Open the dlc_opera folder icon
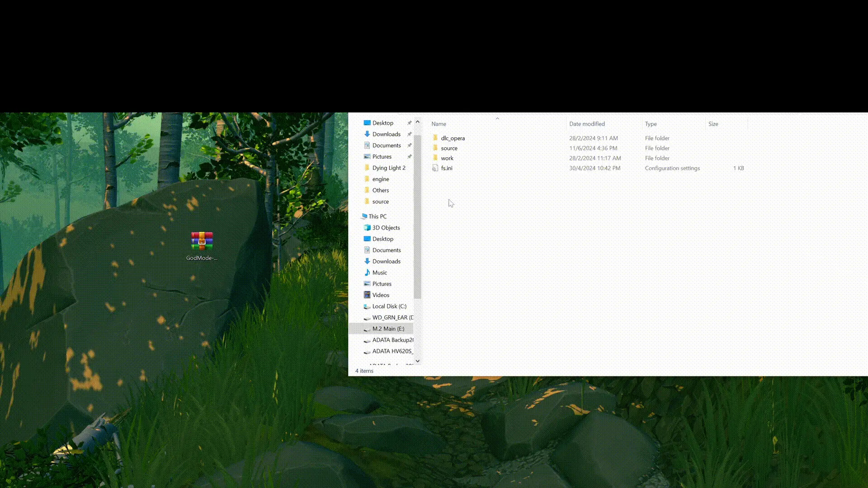This screenshot has height=488, width=868. [x=435, y=138]
